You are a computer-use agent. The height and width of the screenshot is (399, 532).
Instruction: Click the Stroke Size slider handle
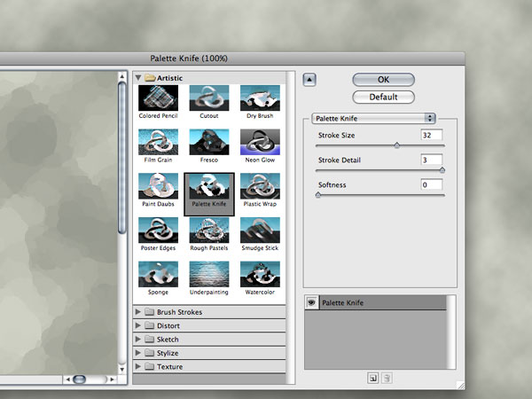tap(396, 145)
